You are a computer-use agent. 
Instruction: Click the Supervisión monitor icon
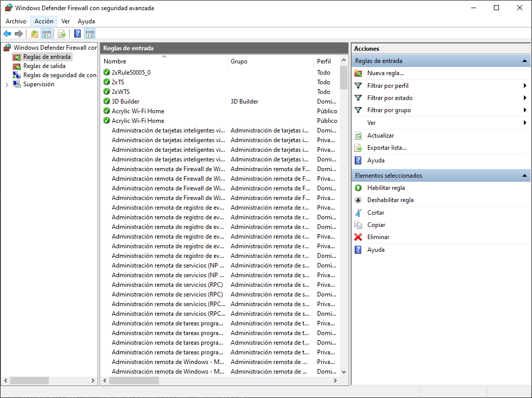17,84
